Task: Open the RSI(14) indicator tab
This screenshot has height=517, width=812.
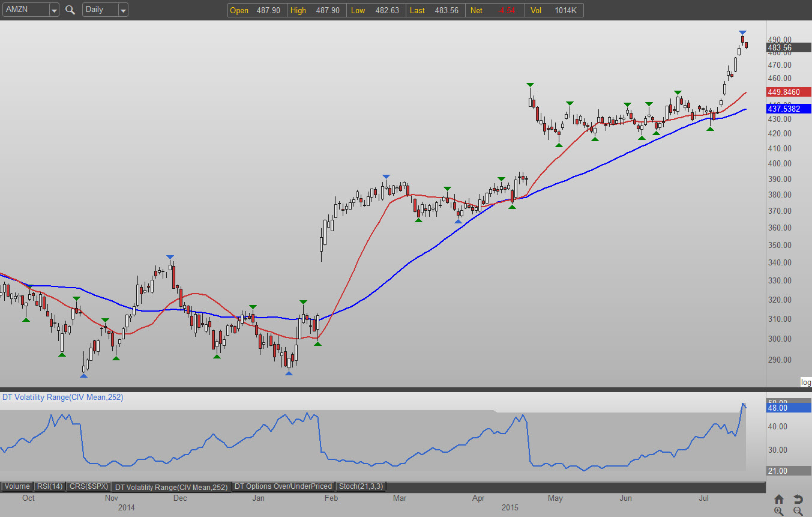Action: point(50,486)
